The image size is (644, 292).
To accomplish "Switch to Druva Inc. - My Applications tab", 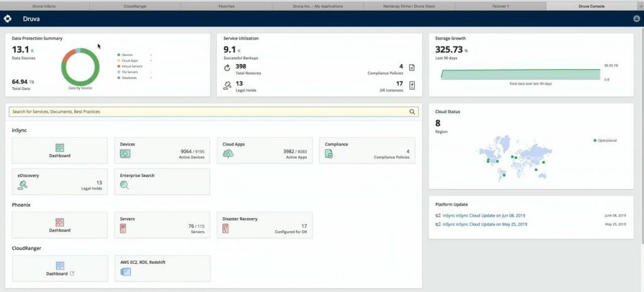I will pyautogui.click(x=318, y=6).
